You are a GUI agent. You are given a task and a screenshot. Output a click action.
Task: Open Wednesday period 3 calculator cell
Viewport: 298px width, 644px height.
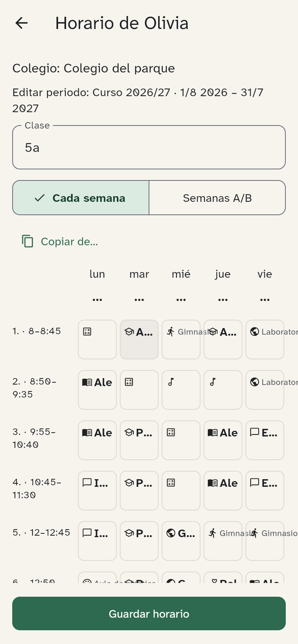point(181,440)
